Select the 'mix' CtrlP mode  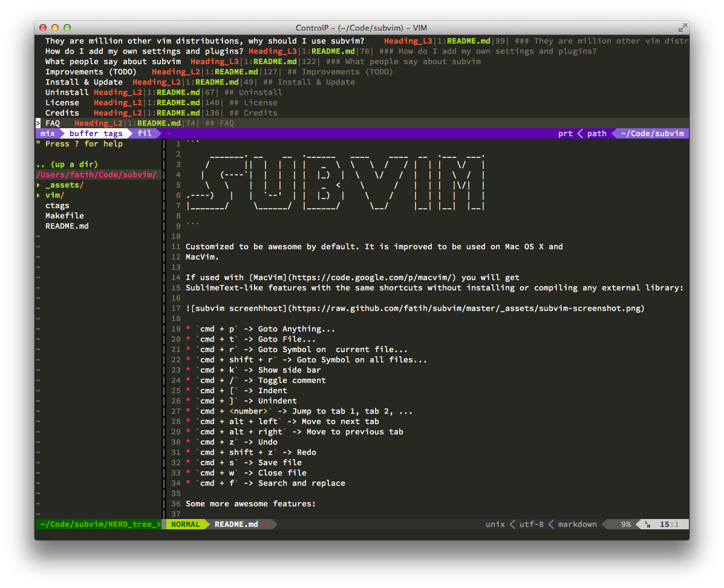point(48,134)
